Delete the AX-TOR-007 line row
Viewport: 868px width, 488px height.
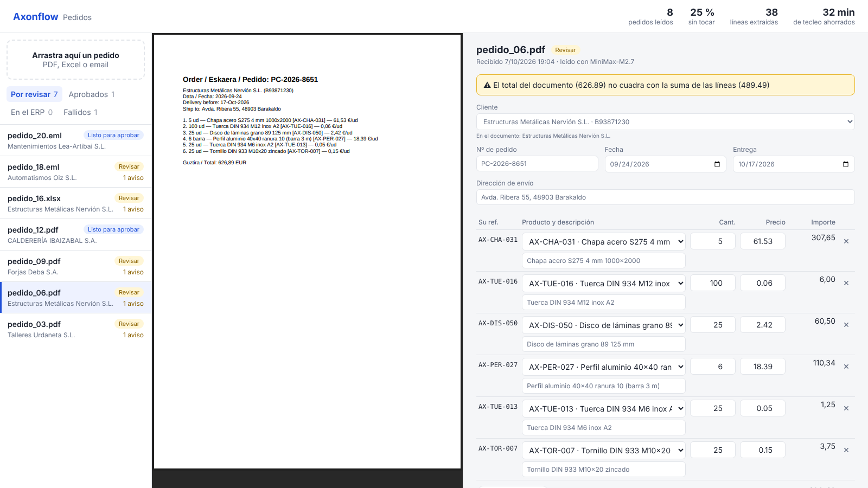click(x=846, y=450)
